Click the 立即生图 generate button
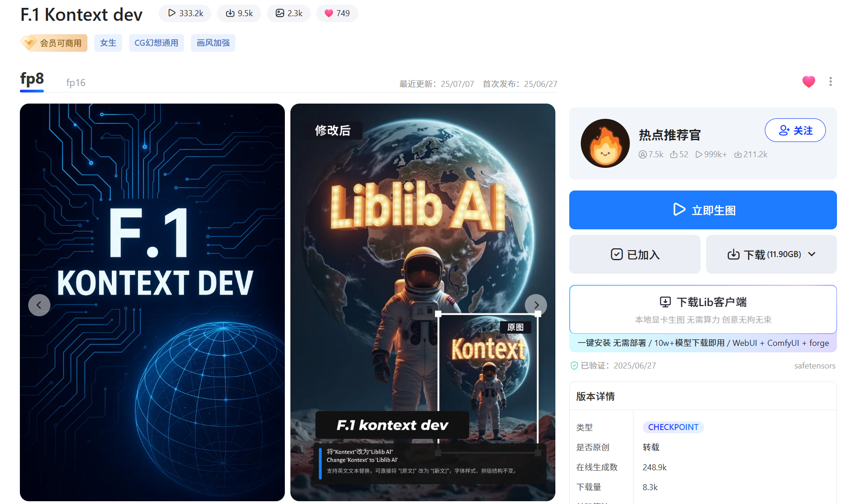The height and width of the screenshot is (504, 849). point(703,210)
